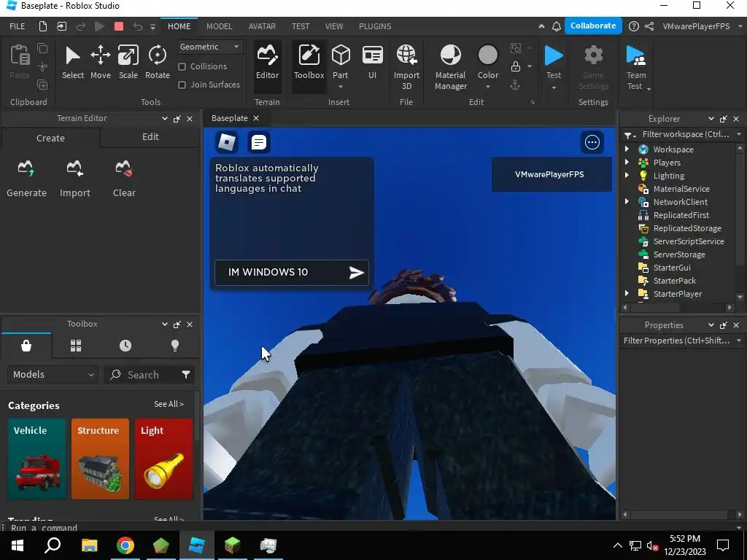Screen dimensions: 747x560
Task: Insert a Part
Action: 341,61
